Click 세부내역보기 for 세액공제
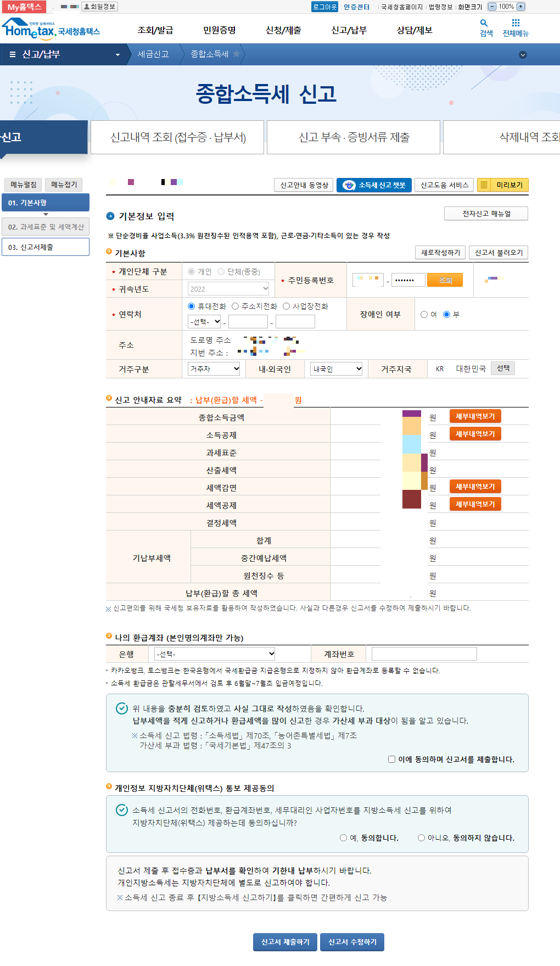This screenshot has width=560, height=966. [475, 504]
